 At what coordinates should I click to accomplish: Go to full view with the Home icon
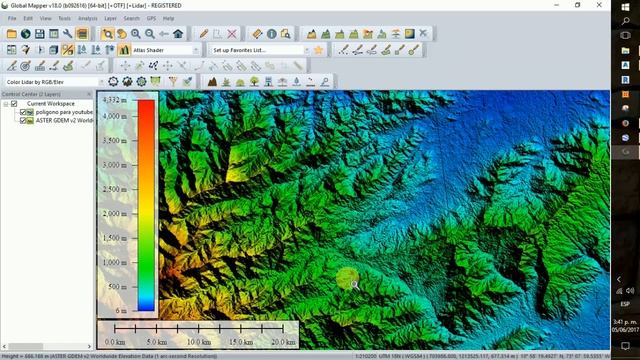(x=178, y=34)
